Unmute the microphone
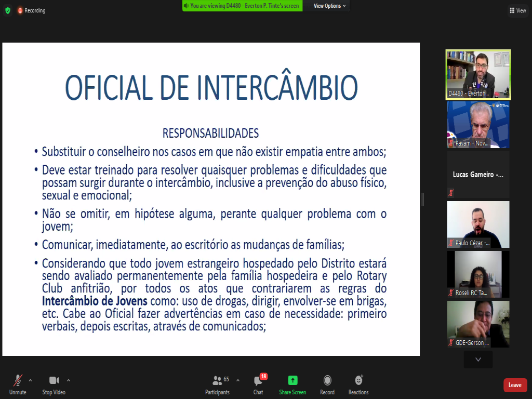The height and width of the screenshot is (399, 532). coord(18,384)
